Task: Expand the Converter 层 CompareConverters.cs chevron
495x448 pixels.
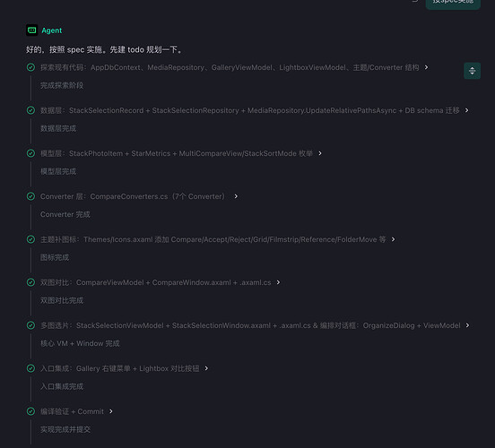Action: tap(236, 196)
